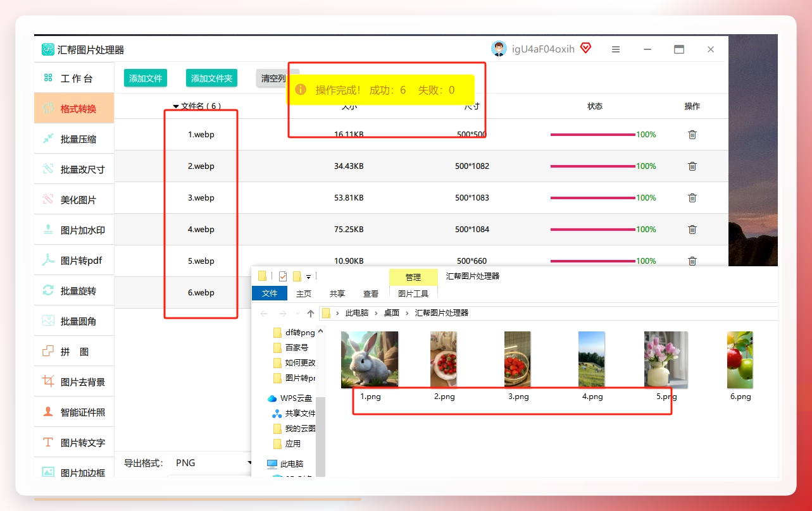The height and width of the screenshot is (511, 812).
Task: Open 图片转文字 OCR tool
Action: 74,443
